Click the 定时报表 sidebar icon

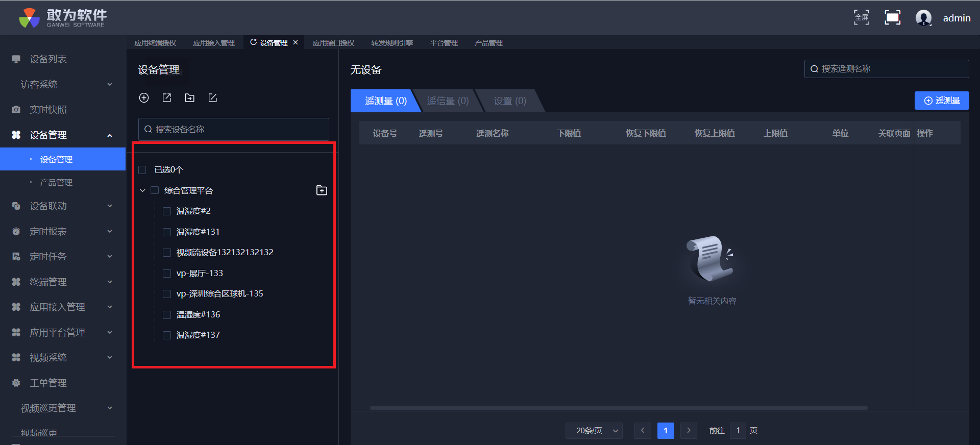pos(16,232)
